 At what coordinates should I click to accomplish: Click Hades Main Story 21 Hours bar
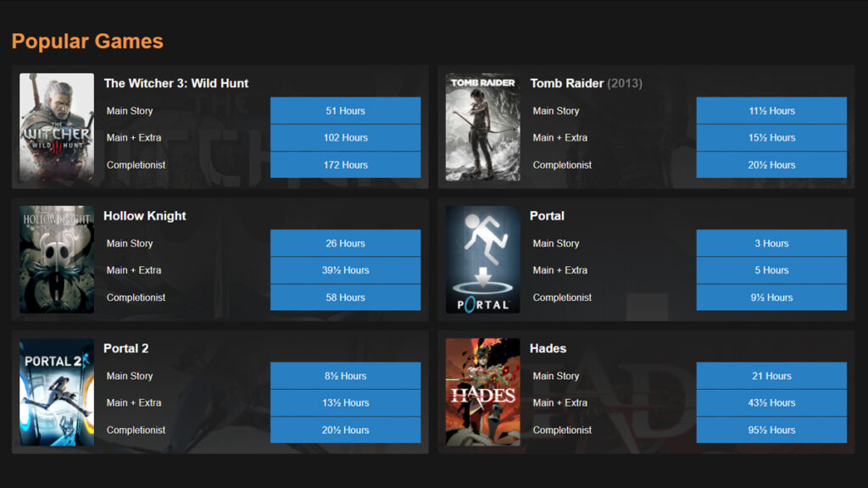pos(771,375)
